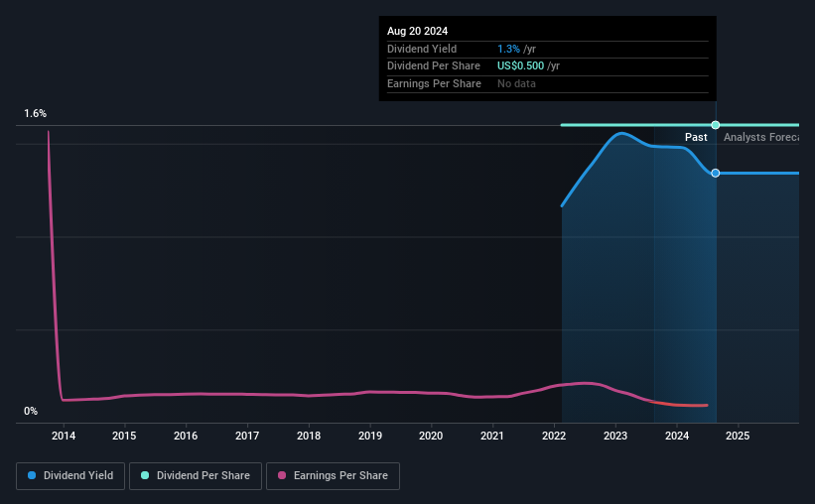Click the blue data point marker on Dividend Yield line
Image resolution: width=815 pixels, height=504 pixels.
pyautogui.click(x=716, y=173)
